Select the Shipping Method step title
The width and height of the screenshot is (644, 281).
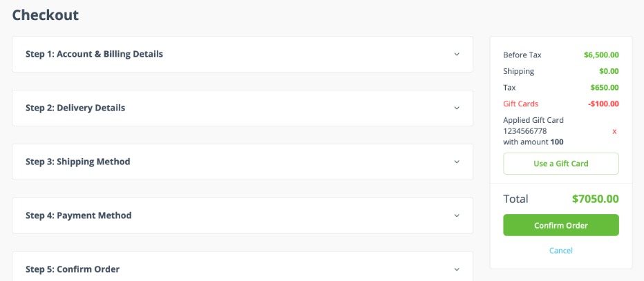tap(77, 162)
